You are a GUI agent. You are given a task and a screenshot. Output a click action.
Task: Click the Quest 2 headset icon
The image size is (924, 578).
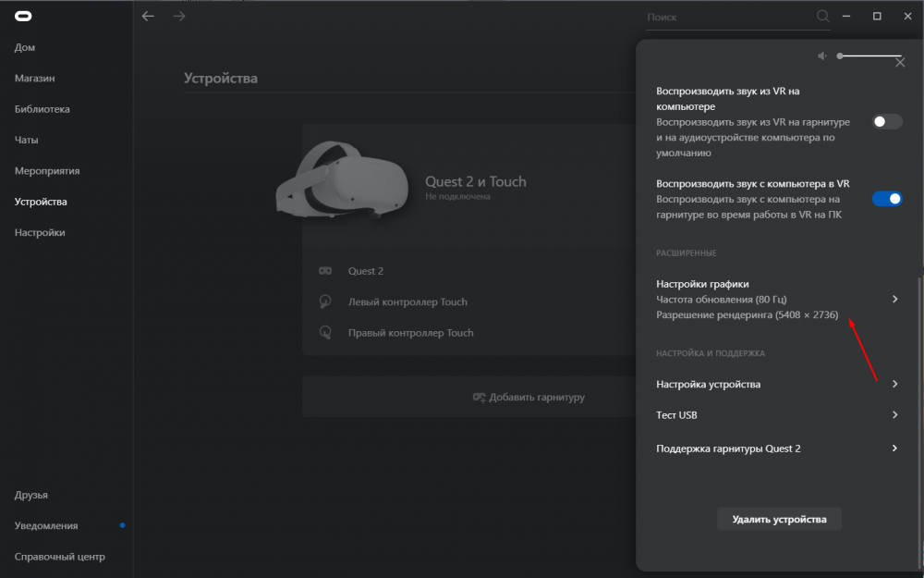tap(325, 271)
